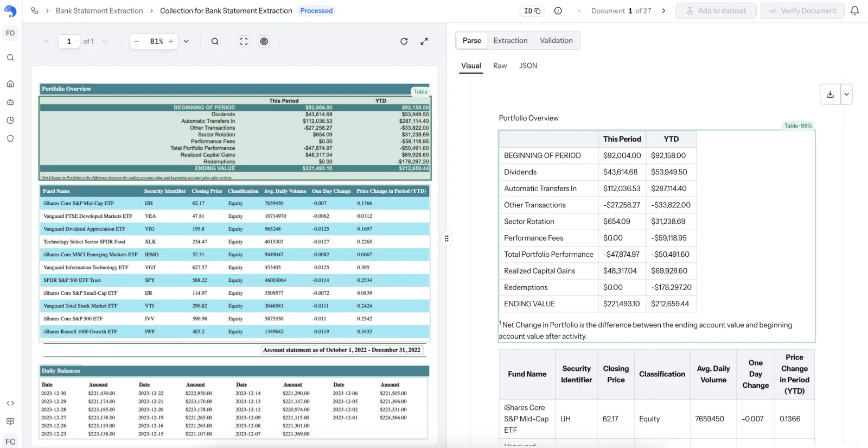Switch to the Validation tab
The height and width of the screenshot is (448, 868).
tap(556, 41)
